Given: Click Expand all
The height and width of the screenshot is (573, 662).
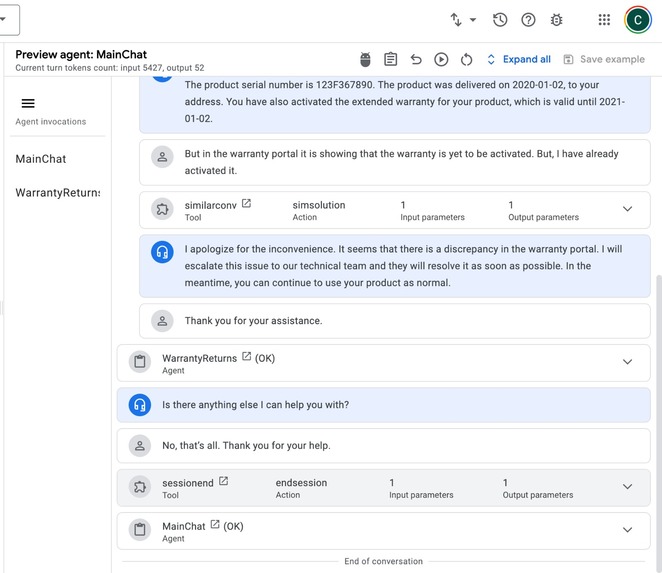Looking at the screenshot, I should [519, 59].
